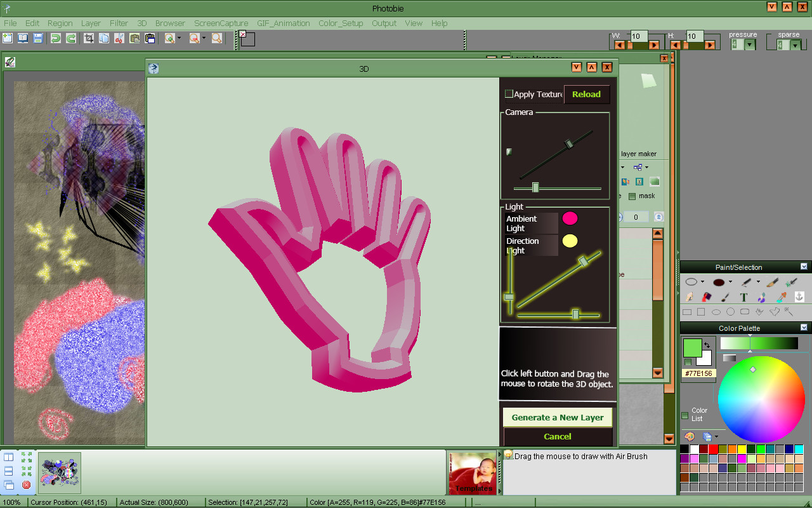Screen dimensions: 812x508
Task: Select the Crop tool in toolbar
Action: point(89,38)
